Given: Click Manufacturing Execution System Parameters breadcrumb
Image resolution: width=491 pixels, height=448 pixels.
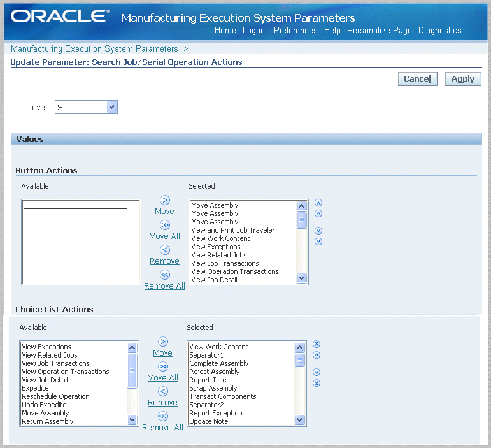Looking at the screenshot, I should pyautogui.click(x=94, y=49).
